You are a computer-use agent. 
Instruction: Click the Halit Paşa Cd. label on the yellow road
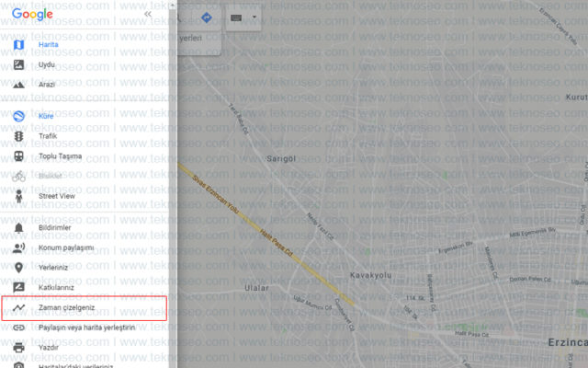(x=276, y=242)
